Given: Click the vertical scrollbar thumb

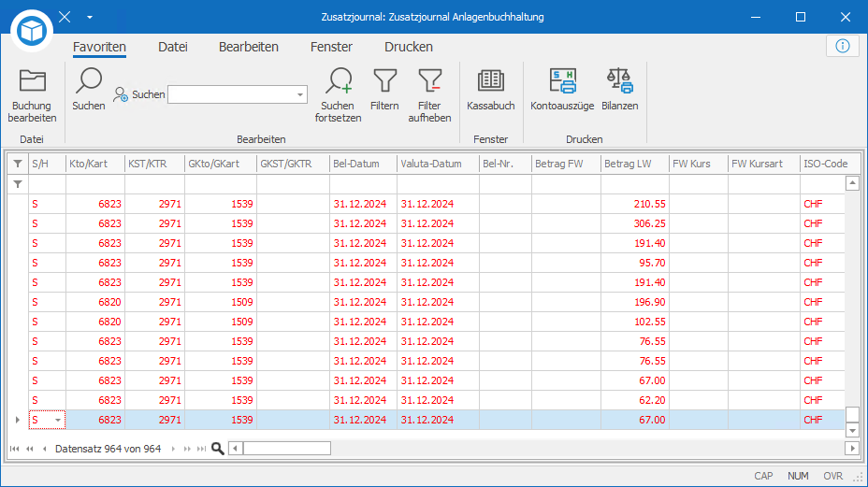Looking at the screenshot, I should tap(852, 414).
